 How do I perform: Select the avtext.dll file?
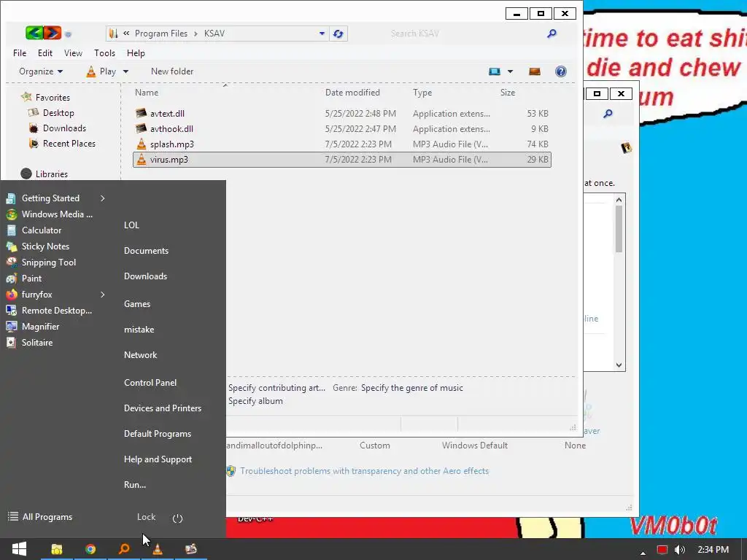[341, 113]
